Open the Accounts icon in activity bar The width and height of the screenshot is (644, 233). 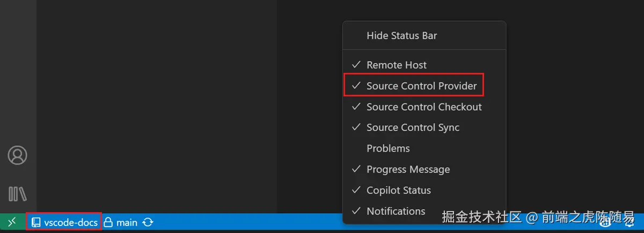[18, 155]
